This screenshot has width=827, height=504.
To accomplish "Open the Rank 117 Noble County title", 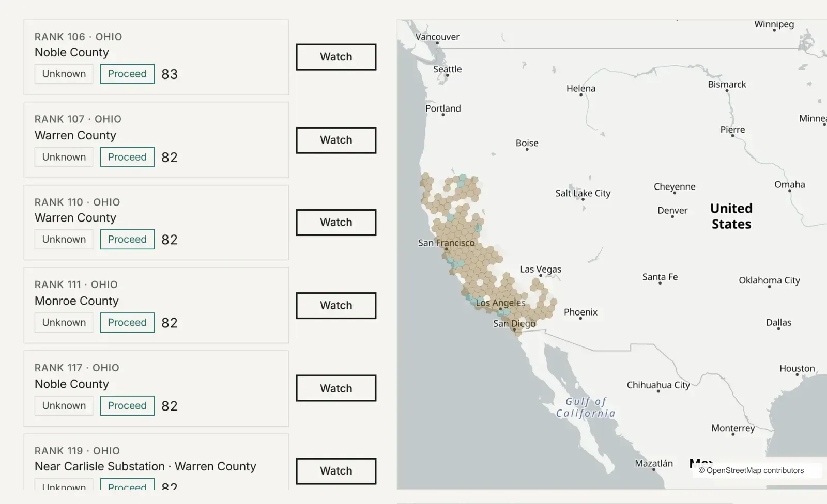I will 72,384.
